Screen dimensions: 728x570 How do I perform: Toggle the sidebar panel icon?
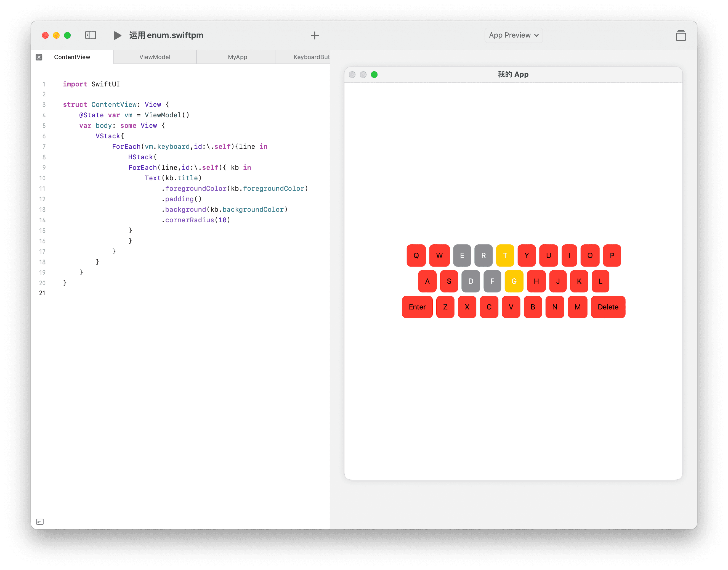[90, 35]
